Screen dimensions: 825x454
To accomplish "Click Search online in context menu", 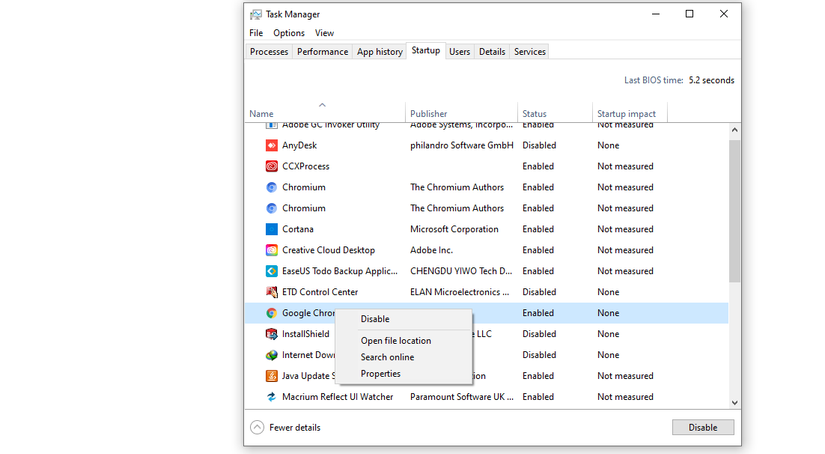I will pos(387,357).
